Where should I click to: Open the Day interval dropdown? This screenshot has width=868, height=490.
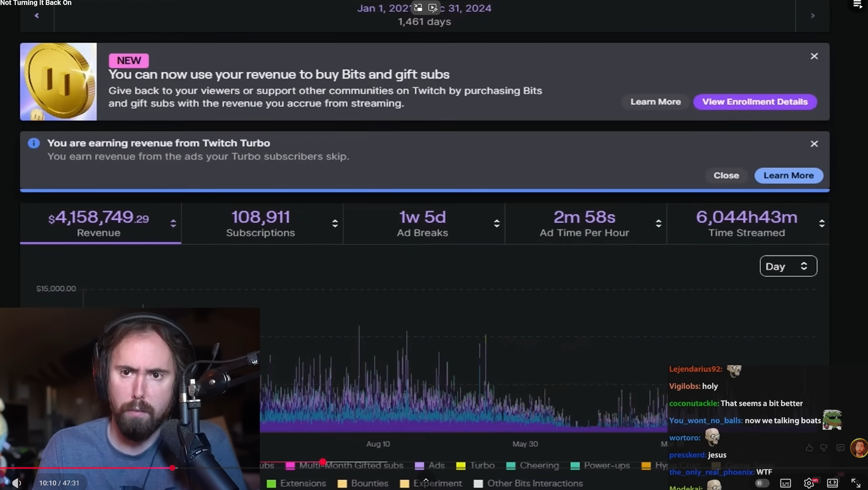click(x=788, y=266)
